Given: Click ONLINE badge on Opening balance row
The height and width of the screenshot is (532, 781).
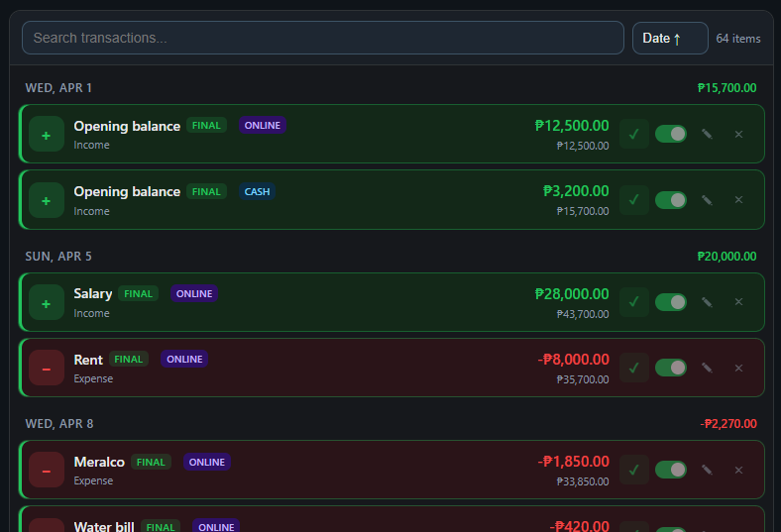Looking at the screenshot, I should (263, 126).
